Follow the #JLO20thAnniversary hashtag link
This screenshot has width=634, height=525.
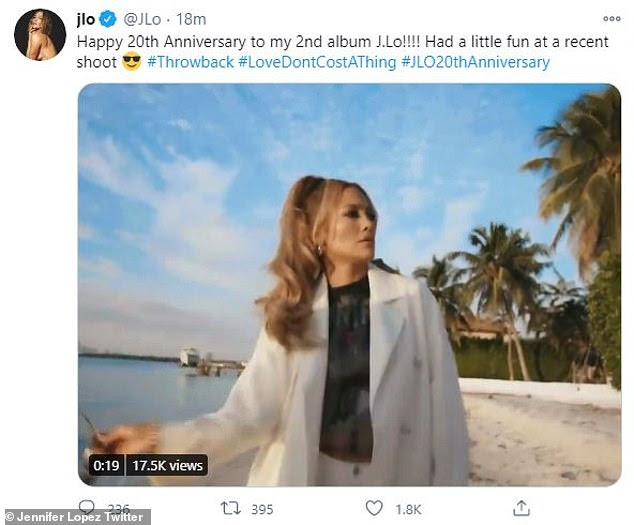click(474, 62)
